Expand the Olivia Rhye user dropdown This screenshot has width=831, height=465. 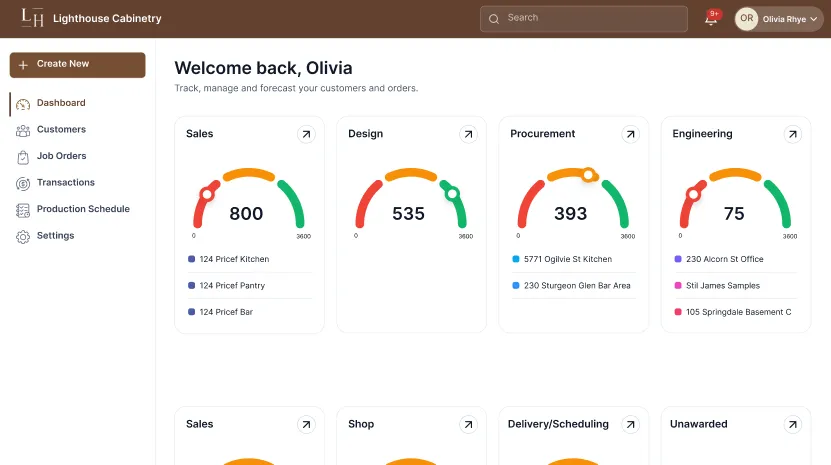[x=815, y=19]
